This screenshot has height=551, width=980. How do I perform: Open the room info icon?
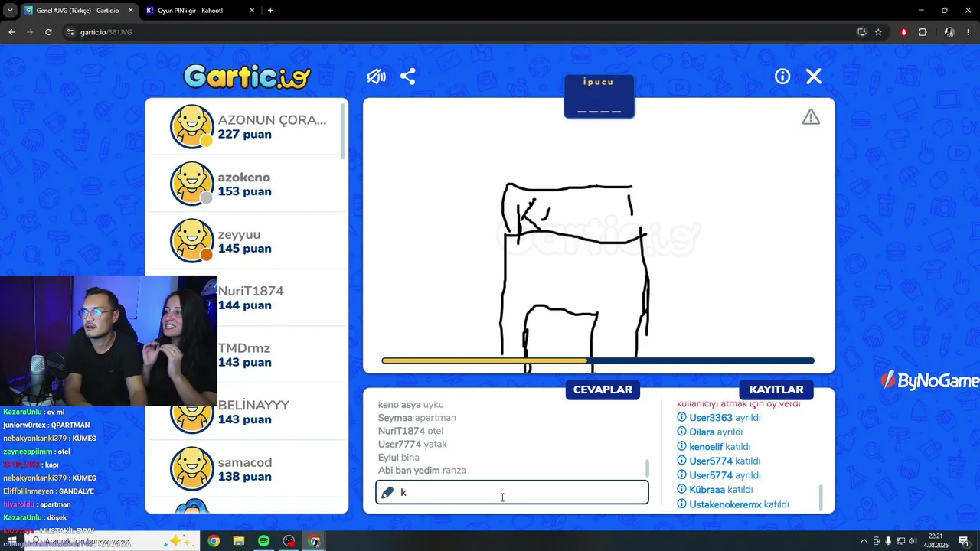pos(782,77)
